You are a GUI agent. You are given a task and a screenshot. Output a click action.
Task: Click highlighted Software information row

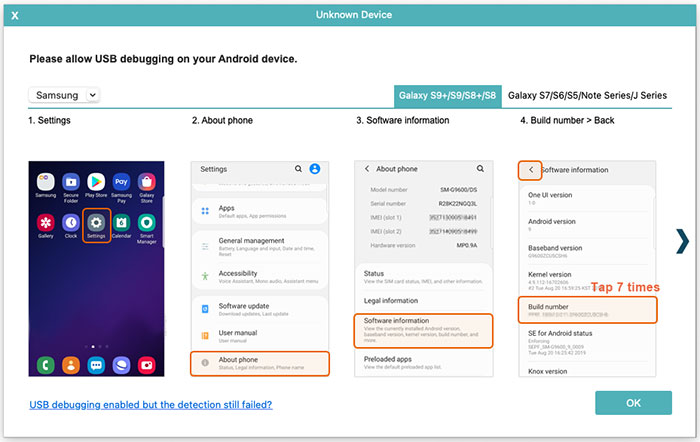pyautogui.click(x=424, y=330)
